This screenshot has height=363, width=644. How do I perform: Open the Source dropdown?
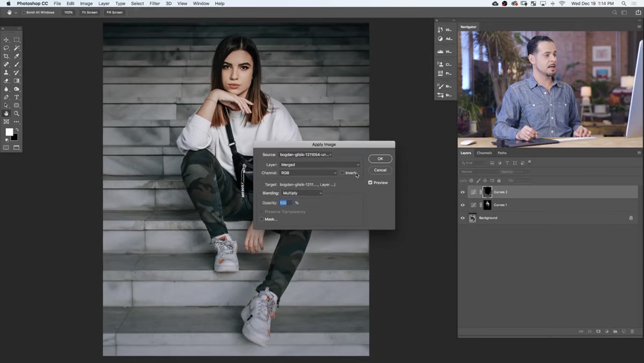[x=305, y=155]
